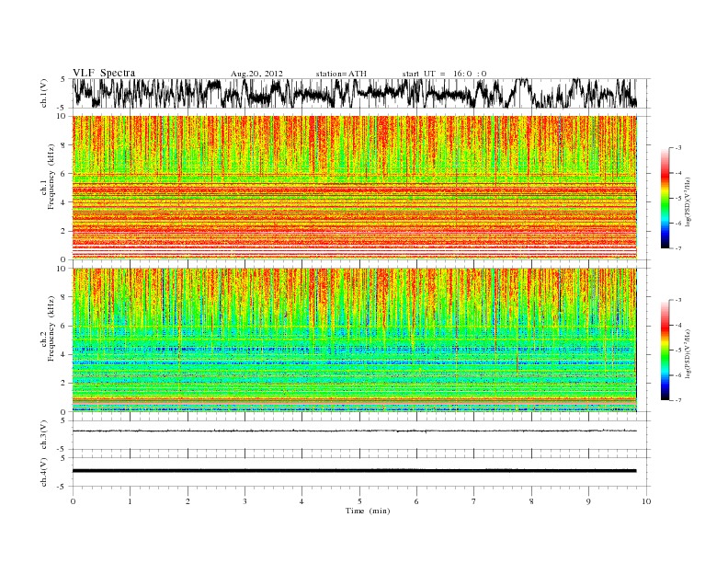Click the '-3' label on ch.1 color bar

pos(678,148)
